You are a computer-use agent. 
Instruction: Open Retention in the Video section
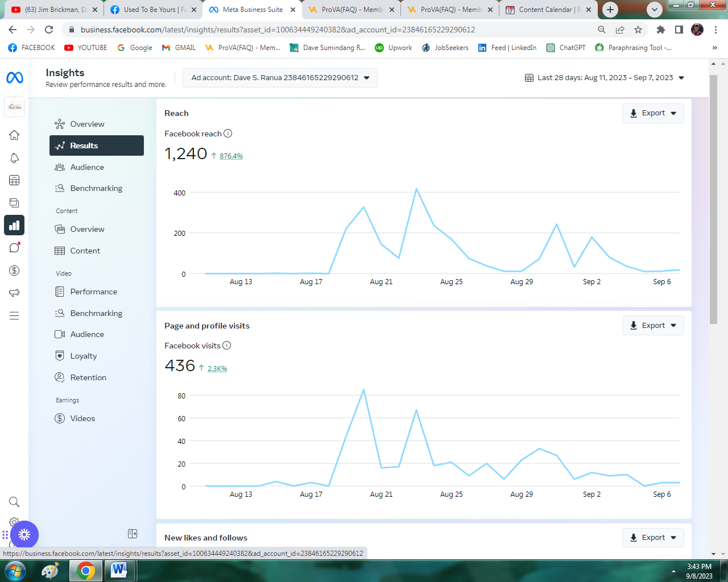[x=97, y=377]
